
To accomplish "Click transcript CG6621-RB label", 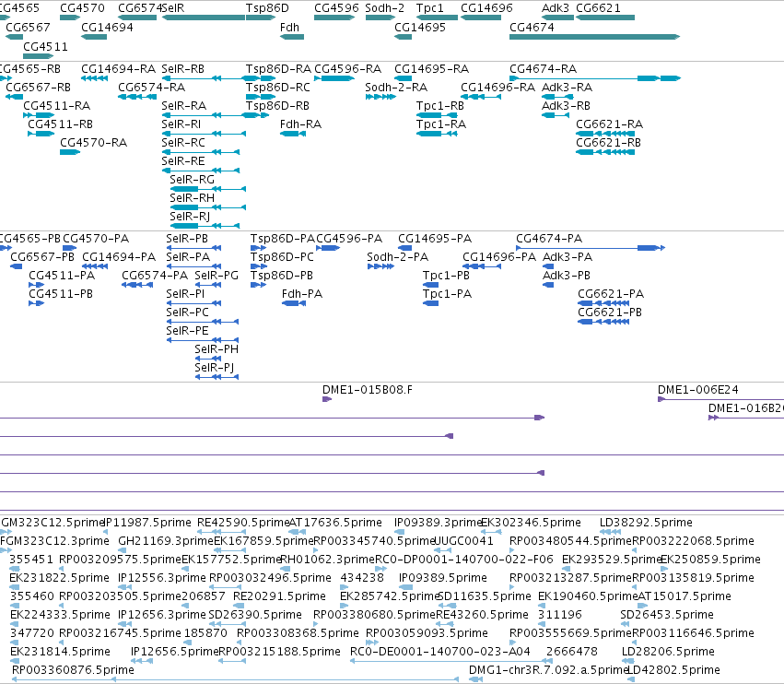I will tap(609, 143).
